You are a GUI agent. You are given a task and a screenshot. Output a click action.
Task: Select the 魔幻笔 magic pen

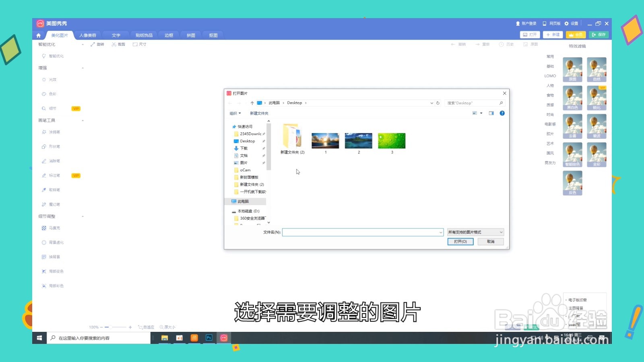tap(51, 204)
